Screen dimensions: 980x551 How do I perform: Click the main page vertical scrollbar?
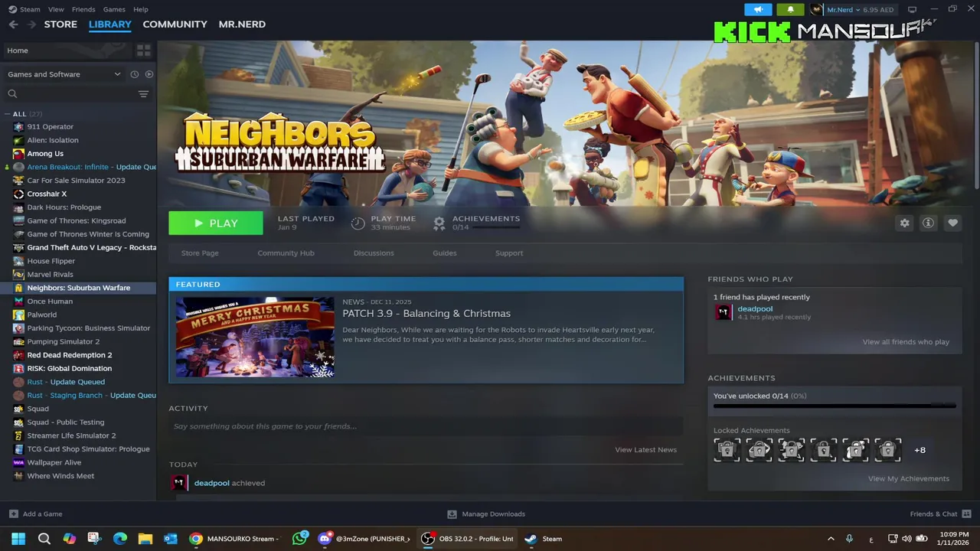(x=976, y=115)
